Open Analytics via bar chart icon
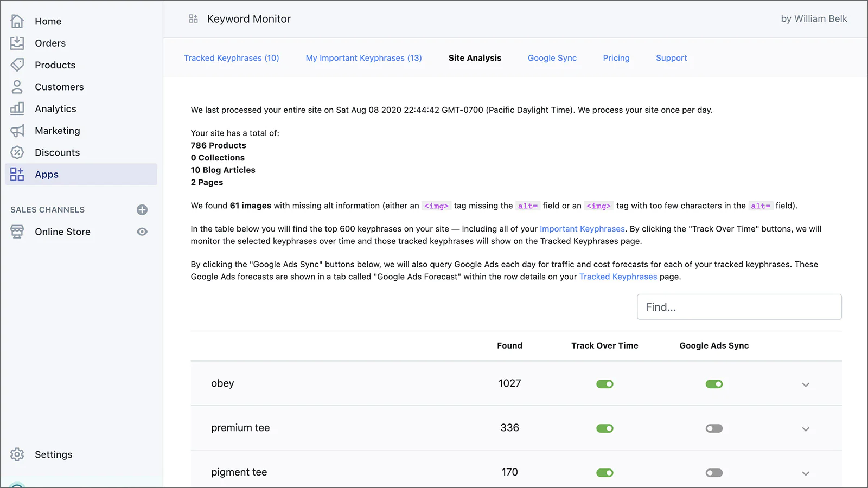868x488 pixels. 17,108
